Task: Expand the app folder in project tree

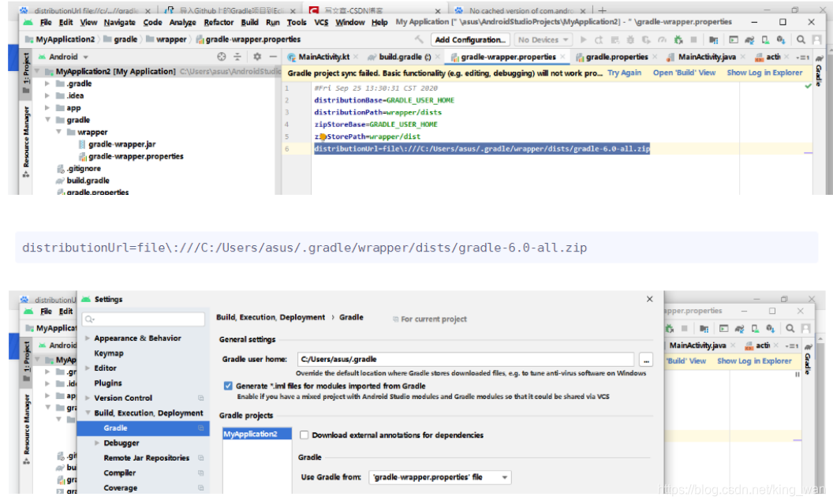Action: (47, 108)
